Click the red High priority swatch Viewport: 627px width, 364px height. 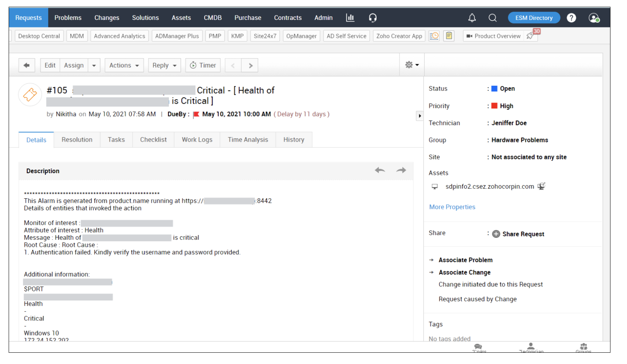click(494, 106)
